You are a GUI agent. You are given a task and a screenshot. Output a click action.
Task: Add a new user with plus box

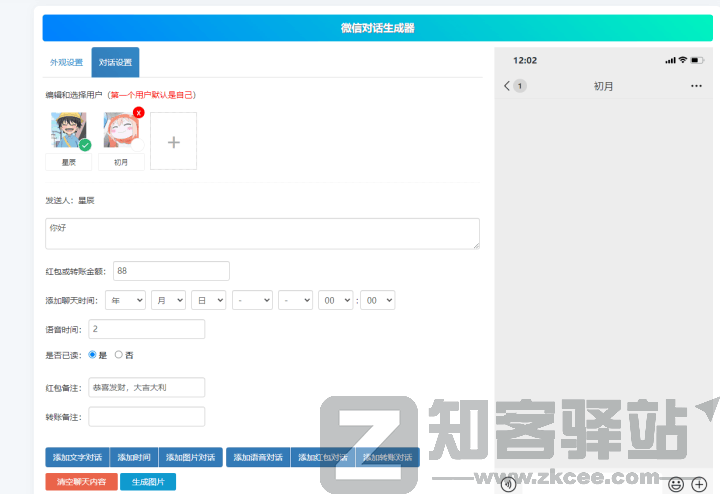point(174,141)
